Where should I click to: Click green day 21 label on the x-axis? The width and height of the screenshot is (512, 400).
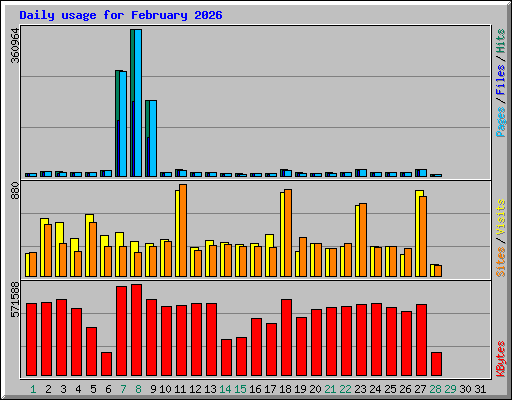coord(330,389)
